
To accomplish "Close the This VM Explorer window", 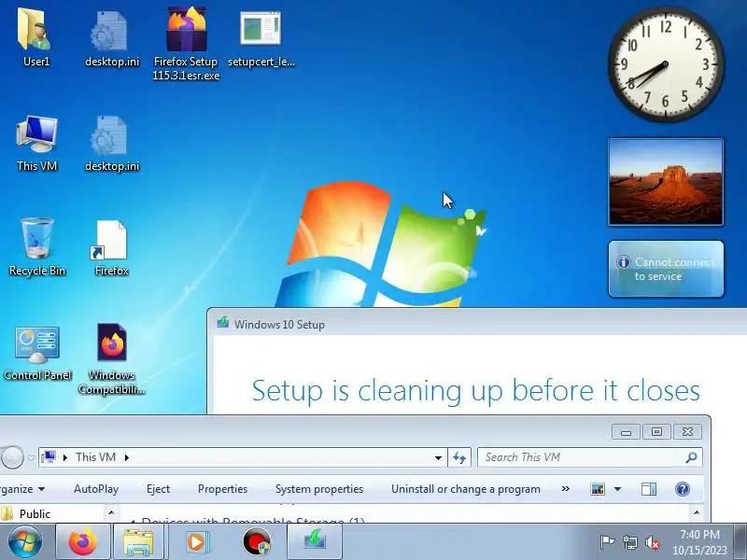I will click(x=687, y=432).
